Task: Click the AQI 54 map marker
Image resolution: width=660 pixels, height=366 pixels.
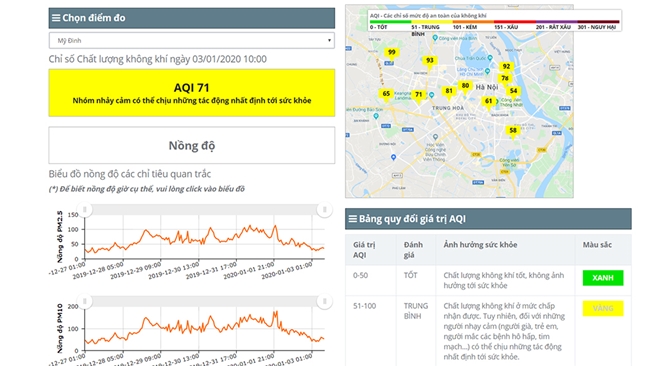Action: point(513,91)
